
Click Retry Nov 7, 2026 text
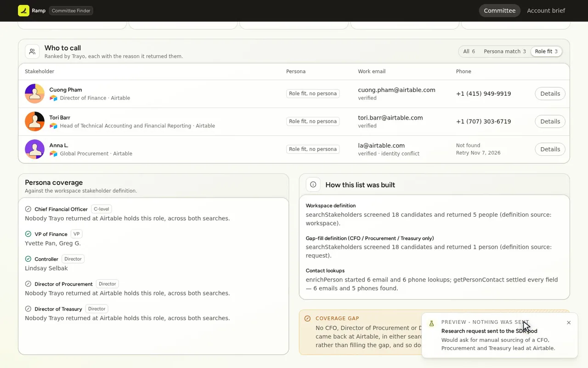pyautogui.click(x=478, y=153)
